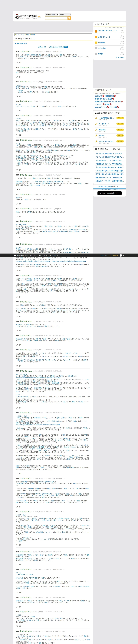Go to pagination page 1

[x=45, y=47]
